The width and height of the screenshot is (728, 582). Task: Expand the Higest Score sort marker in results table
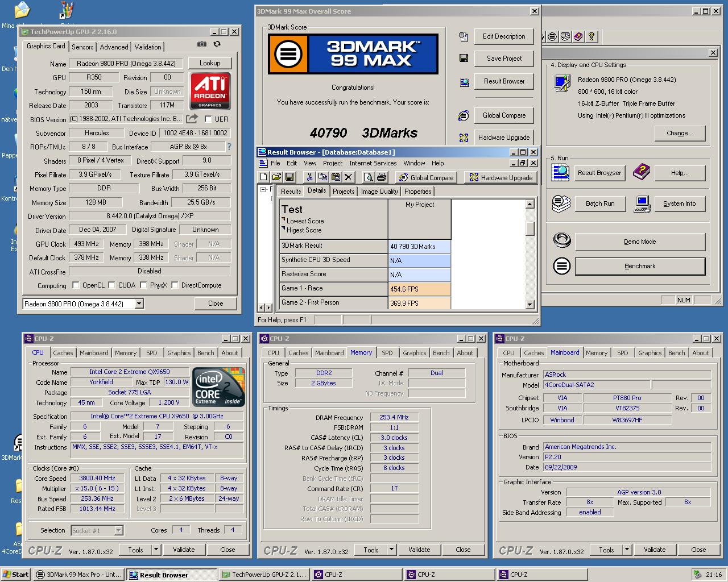coord(283,228)
